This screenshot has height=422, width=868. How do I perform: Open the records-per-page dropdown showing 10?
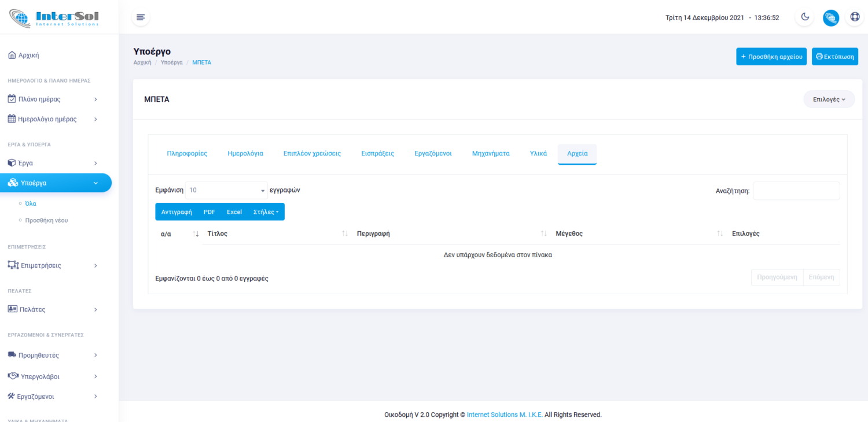coord(226,190)
